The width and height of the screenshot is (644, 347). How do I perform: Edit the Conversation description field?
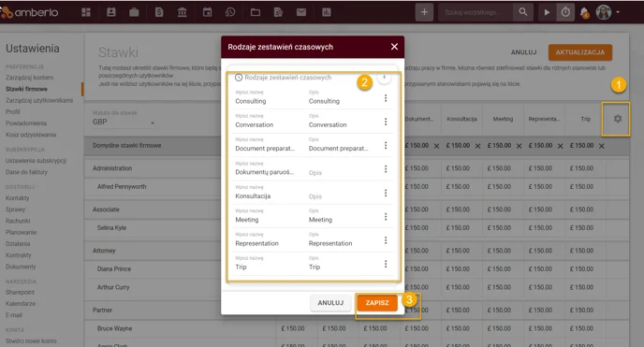tap(341, 124)
